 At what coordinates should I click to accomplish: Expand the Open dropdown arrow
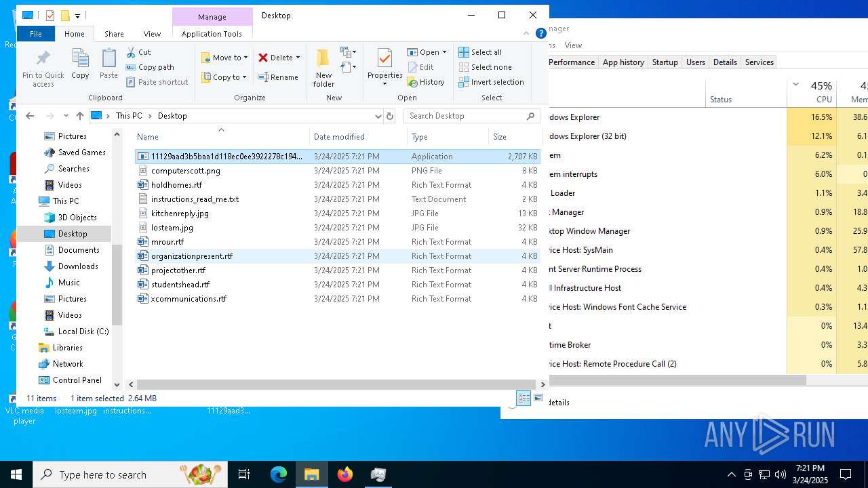pyautogui.click(x=444, y=52)
